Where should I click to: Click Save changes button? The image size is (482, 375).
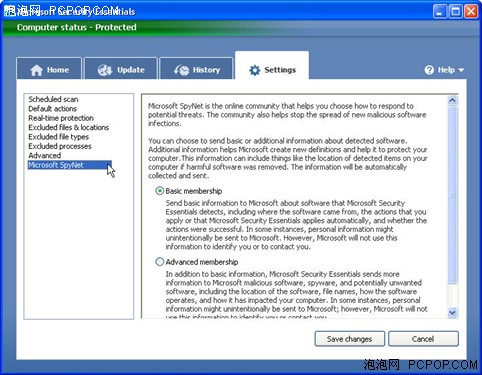coord(350,339)
